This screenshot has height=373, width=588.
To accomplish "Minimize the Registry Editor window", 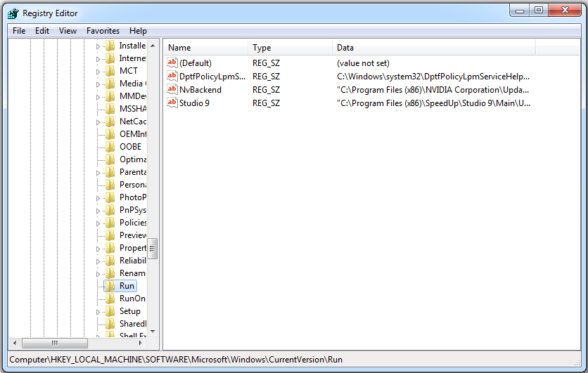I will (x=520, y=11).
